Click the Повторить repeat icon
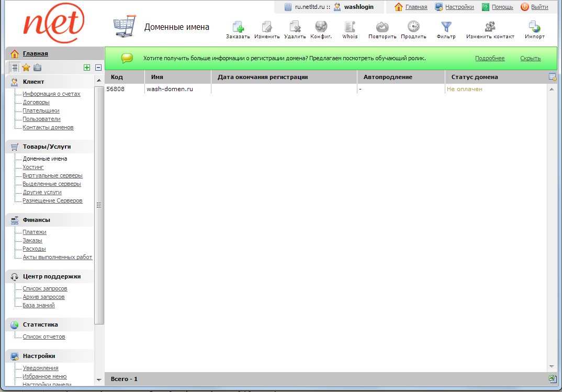Screen dimensions: 562x392 click(382, 27)
